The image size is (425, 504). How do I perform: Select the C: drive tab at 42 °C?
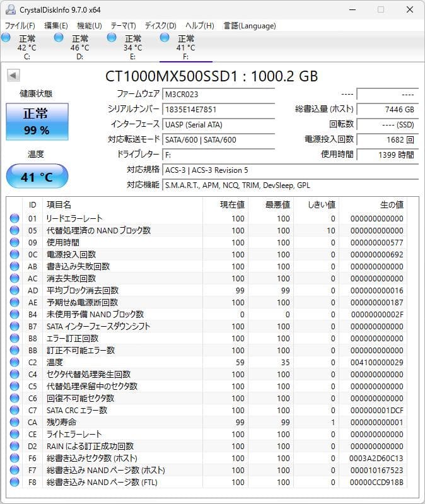[x=27, y=47]
